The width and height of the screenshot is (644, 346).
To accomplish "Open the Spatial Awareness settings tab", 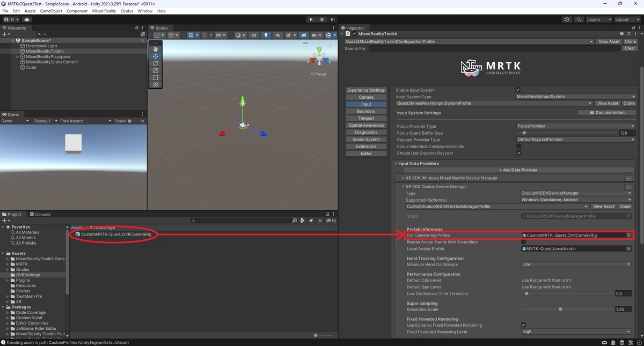I will (x=366, y=125).
